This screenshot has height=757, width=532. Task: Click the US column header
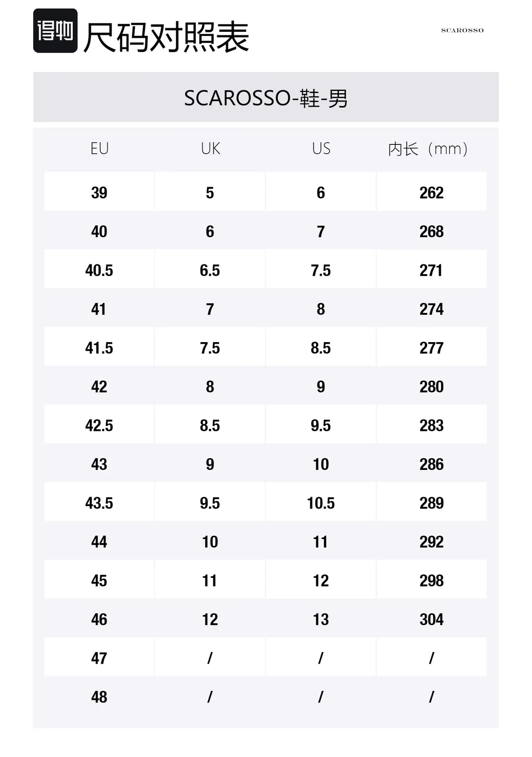tap(321, 148)
